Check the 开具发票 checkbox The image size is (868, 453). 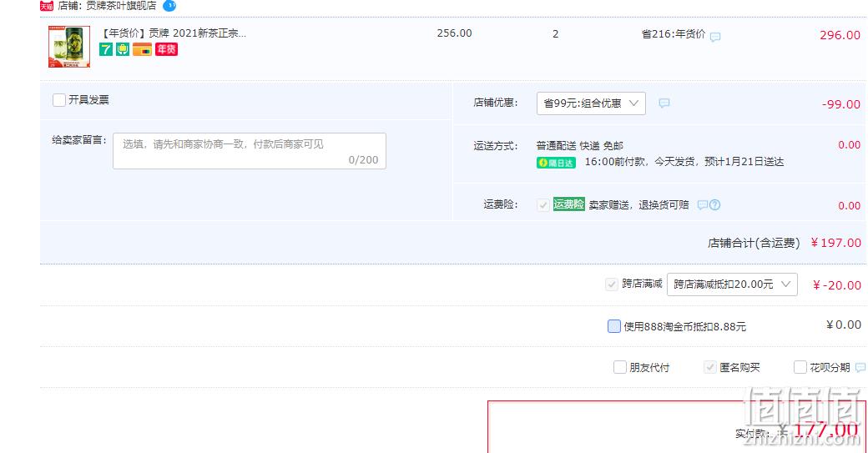[59, 100]
